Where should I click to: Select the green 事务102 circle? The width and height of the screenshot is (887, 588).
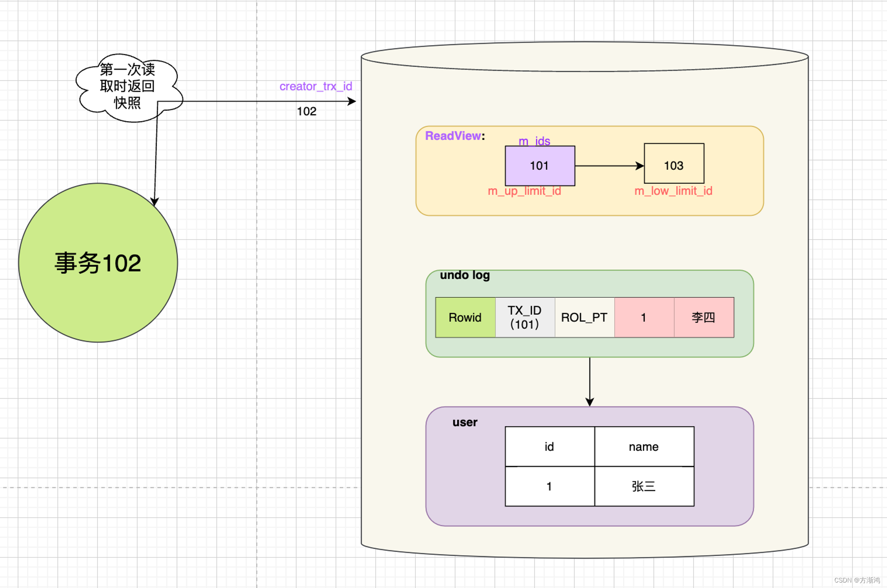tap(98, 262)
